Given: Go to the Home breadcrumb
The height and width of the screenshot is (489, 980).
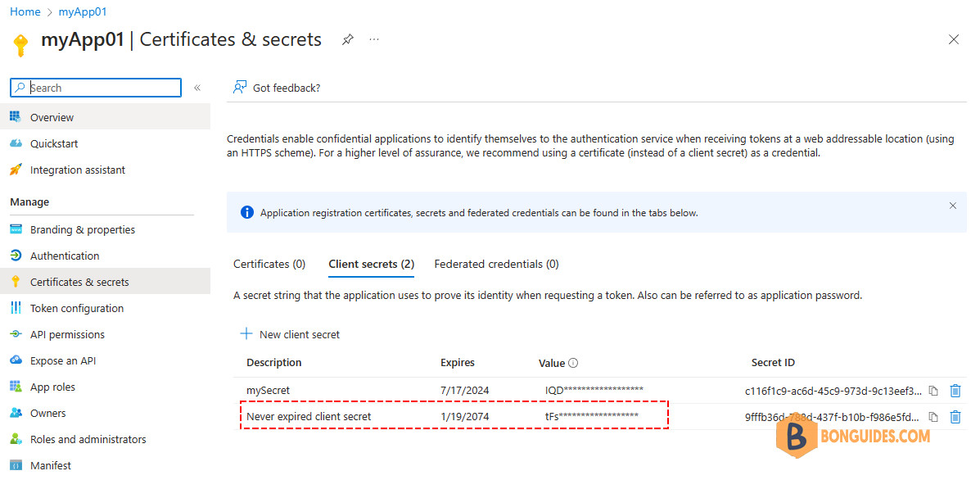Looking at the screenshot, I should (x=25, y=12).
